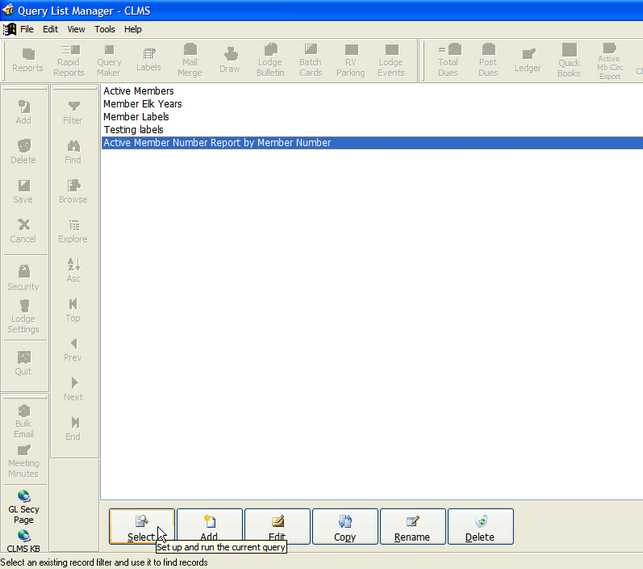This screenshot has height=569, width=643.
Task: Select the Testing labels query
Action: coord(133,130)
